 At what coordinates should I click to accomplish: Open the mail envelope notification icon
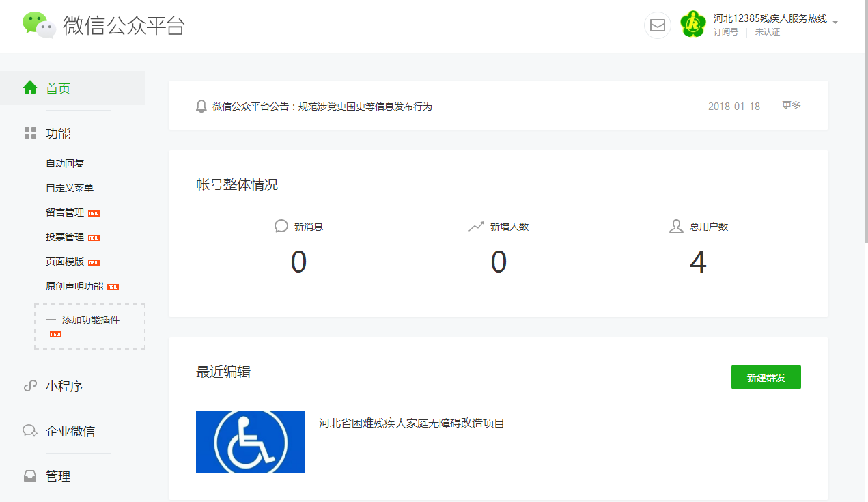[657, 25]
